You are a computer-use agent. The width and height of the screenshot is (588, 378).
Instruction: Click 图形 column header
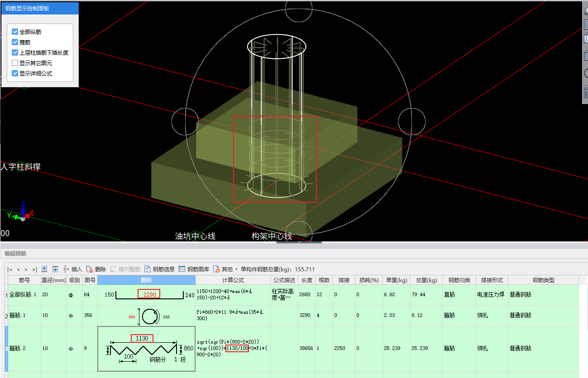coord(147,280)
